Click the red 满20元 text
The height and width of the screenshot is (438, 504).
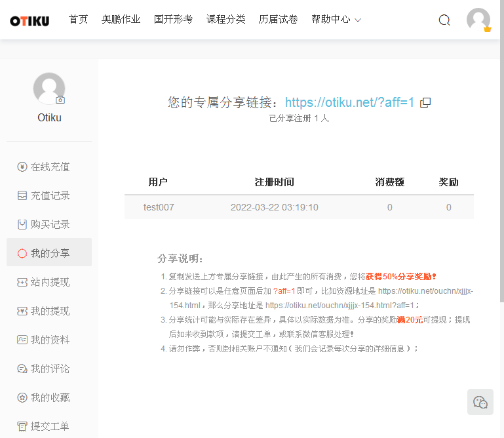410,320
